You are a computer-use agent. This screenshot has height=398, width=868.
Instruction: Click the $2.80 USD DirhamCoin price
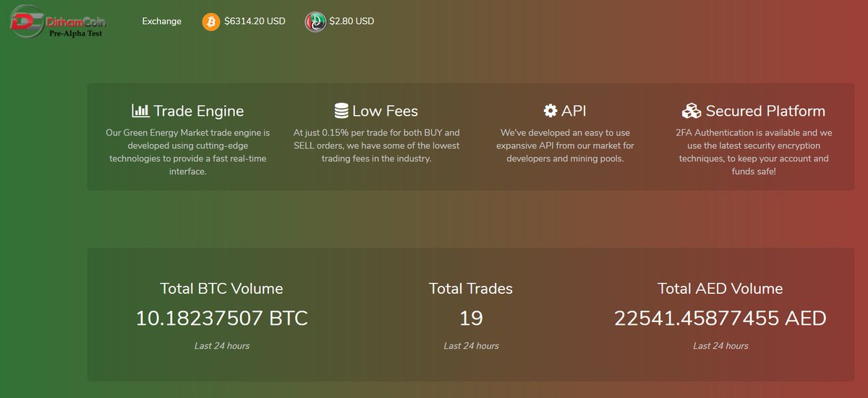click(352, 22)
